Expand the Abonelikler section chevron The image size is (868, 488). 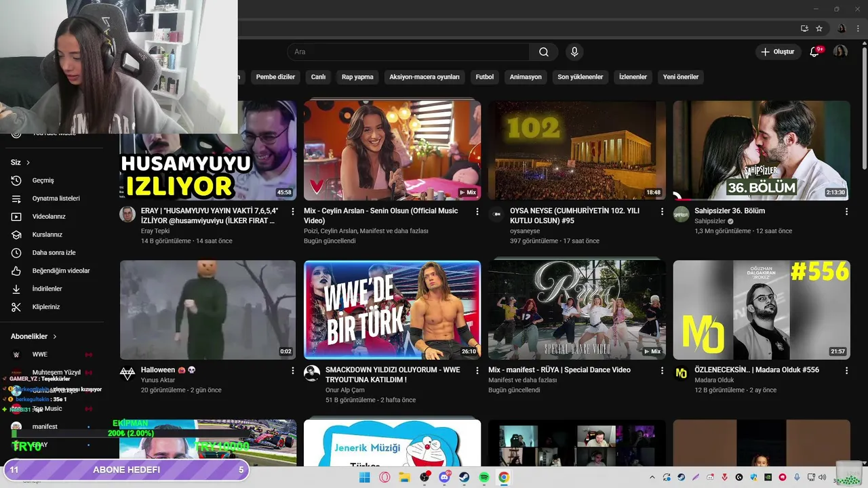point(55,336)
